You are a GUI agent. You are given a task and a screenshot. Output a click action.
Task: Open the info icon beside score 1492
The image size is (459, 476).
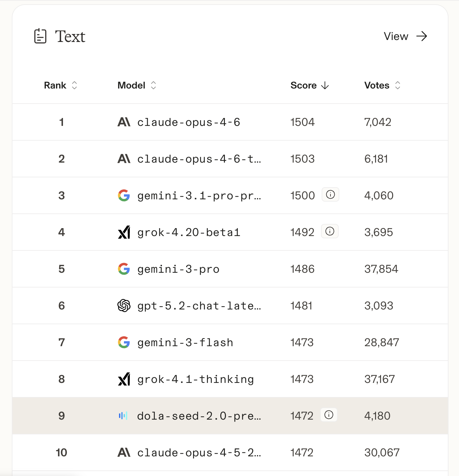click(330, 231)
